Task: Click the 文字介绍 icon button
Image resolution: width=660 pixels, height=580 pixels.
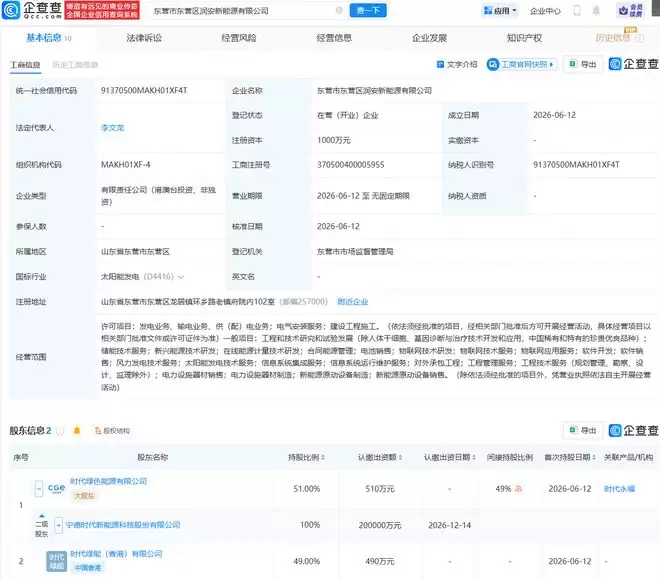Action: [457, 64]
